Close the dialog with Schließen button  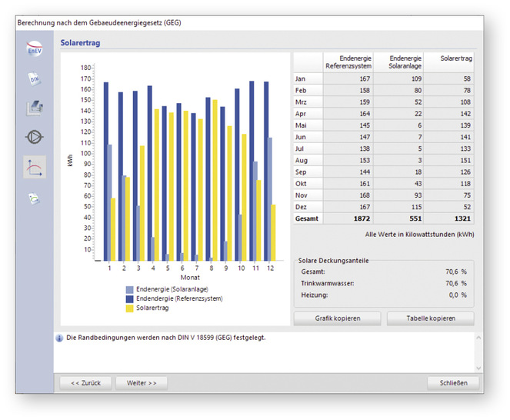(x=453, y=382)
